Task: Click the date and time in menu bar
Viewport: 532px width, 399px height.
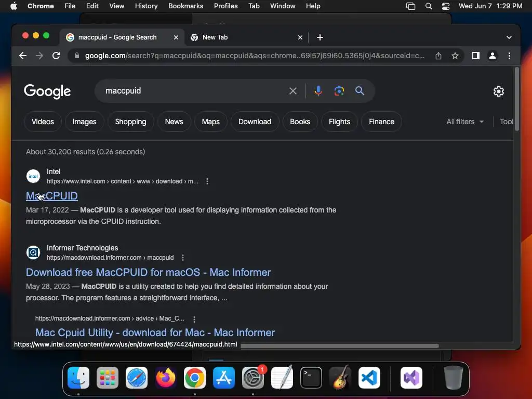Action: tap(490, 6)
